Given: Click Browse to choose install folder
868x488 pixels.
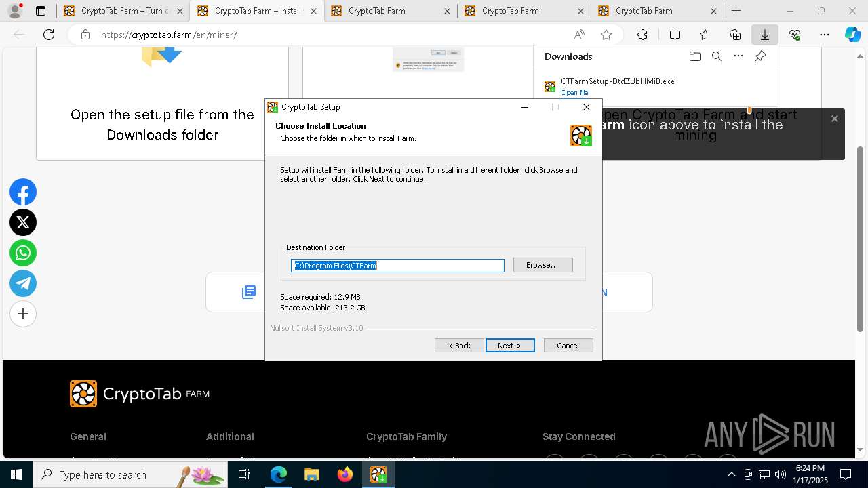Looking at the screenshot, I should pos(542,265).
